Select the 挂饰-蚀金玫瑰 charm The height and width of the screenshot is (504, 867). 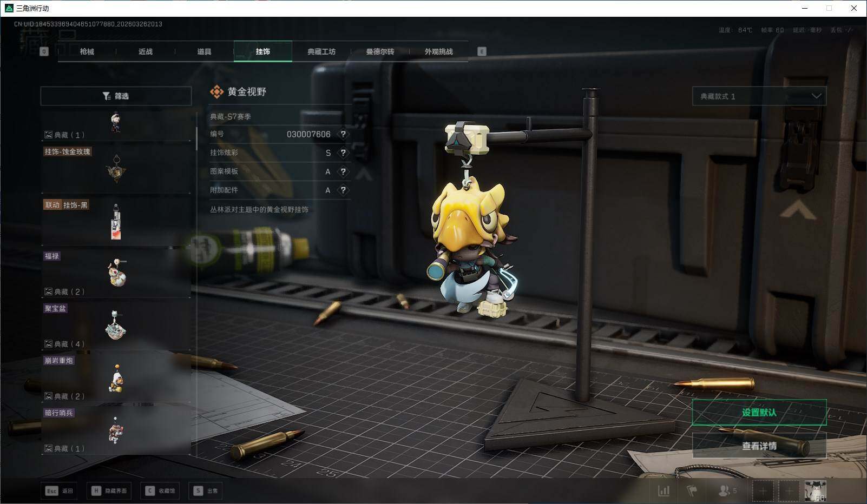116,168
